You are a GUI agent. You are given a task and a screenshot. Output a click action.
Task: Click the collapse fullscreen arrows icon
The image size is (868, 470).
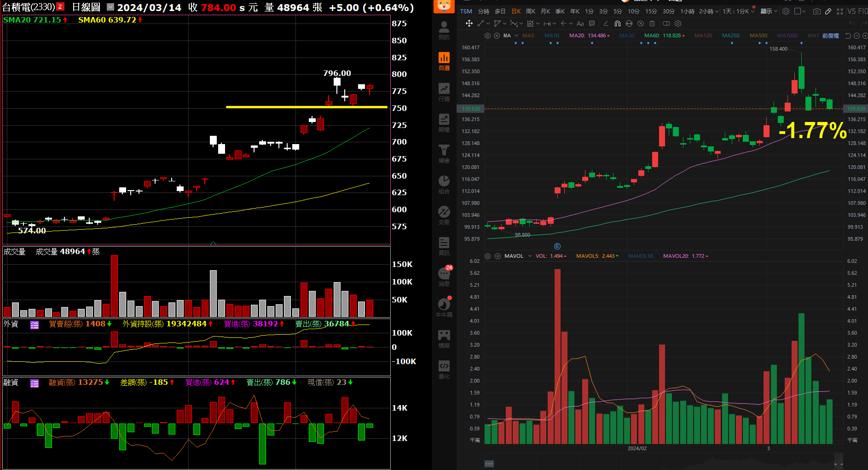click(840, 12)
